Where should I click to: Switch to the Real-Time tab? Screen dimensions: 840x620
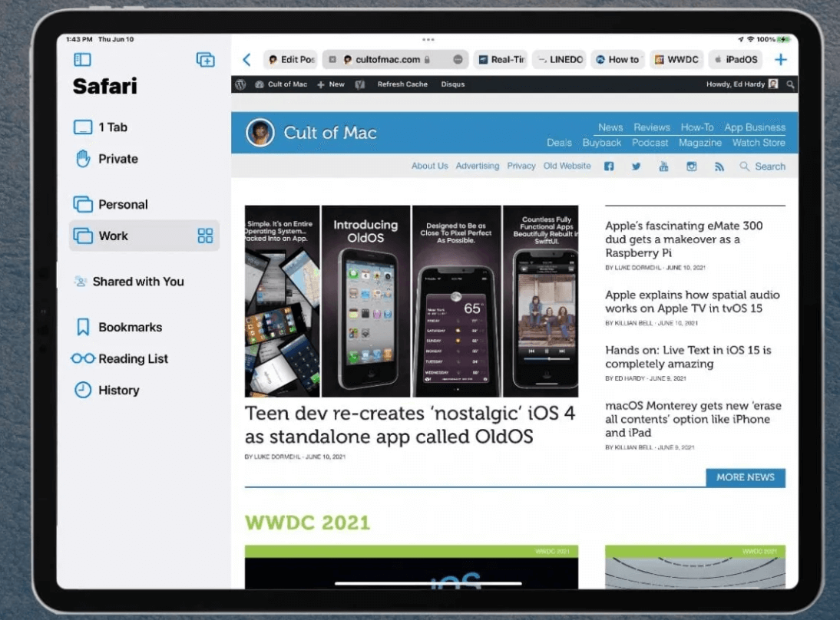click(x=501, y=59)
